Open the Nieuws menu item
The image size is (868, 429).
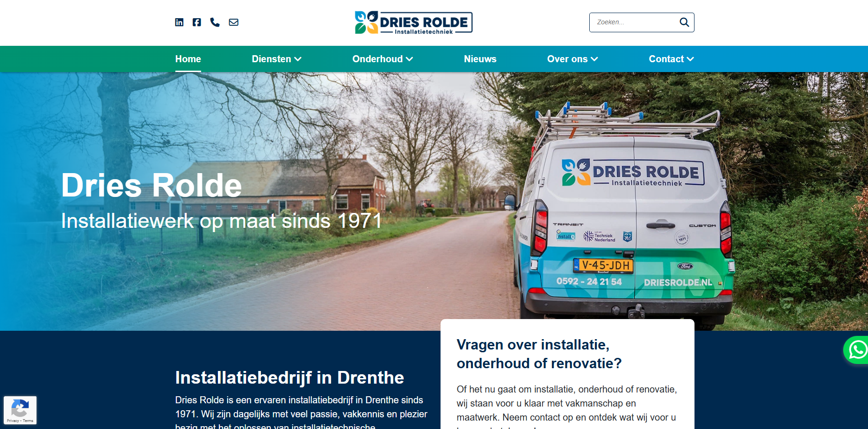tap(480, 59)
